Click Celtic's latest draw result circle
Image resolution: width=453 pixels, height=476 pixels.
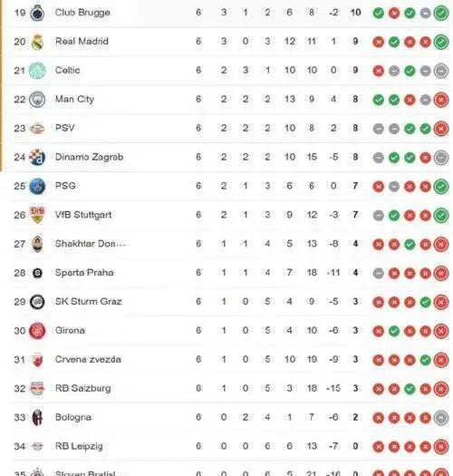[x=441, y=71]
